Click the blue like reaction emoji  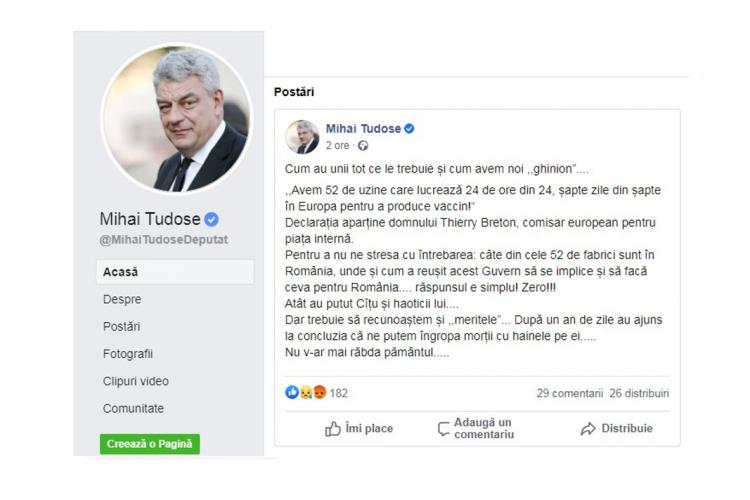292,392
